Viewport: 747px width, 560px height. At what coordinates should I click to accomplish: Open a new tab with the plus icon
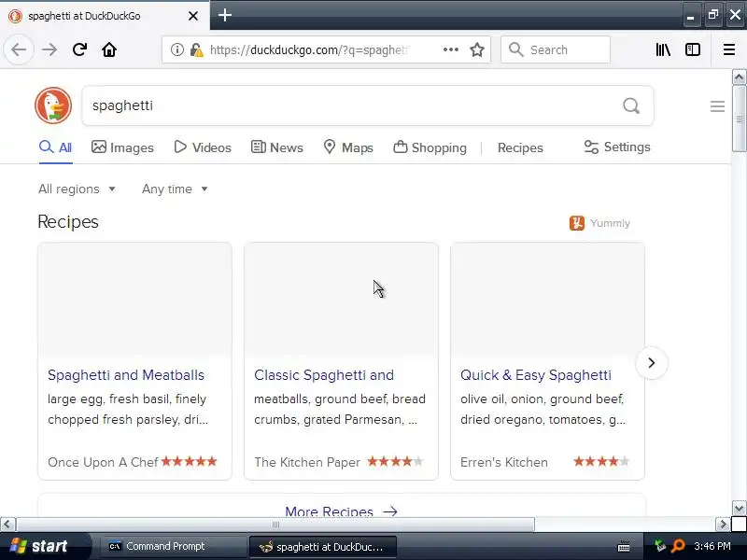[x=225, y=15]
